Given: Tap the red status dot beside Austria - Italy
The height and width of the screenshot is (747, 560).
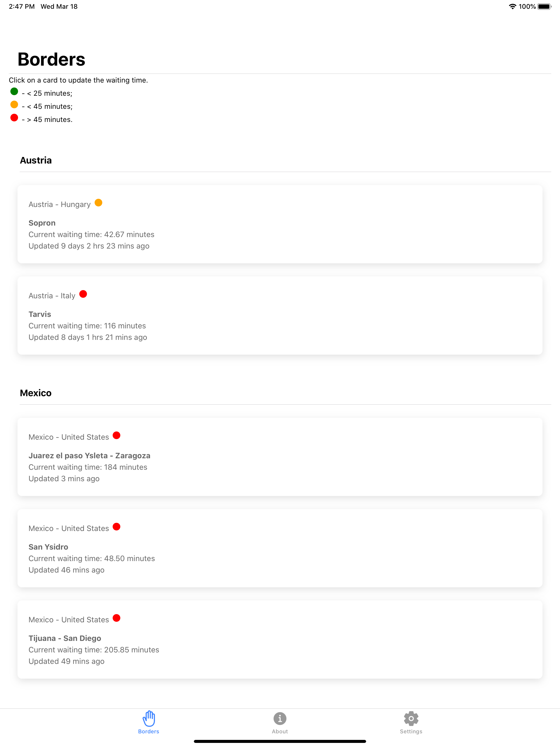Looking at the screenshot, I should (x=83, y=294).
